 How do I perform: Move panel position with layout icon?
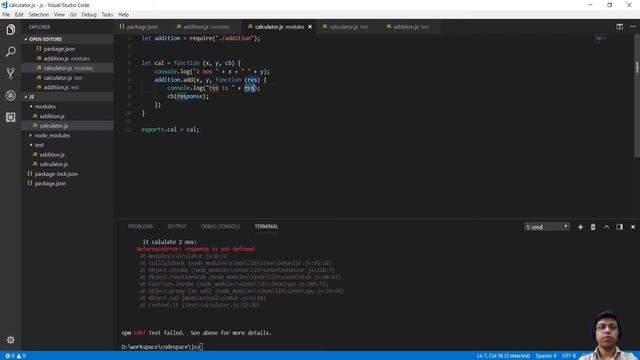(620, 227)
